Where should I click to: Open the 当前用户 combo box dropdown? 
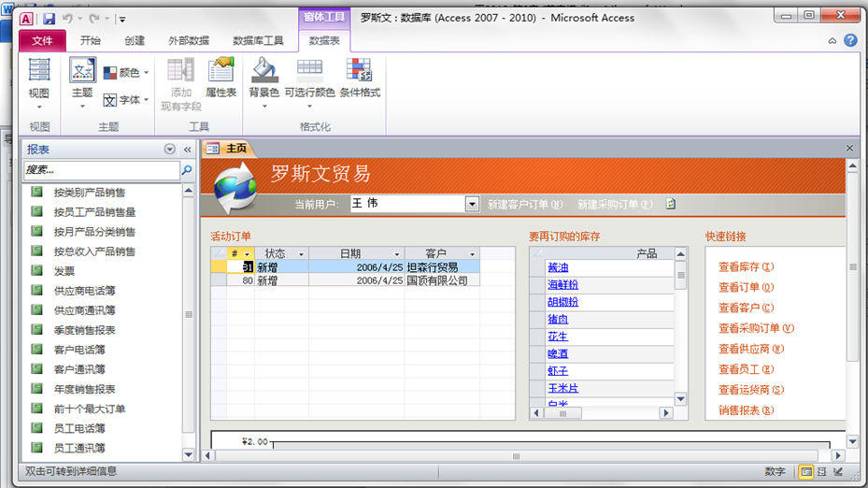pyautogui.click(x=472, y=204)
